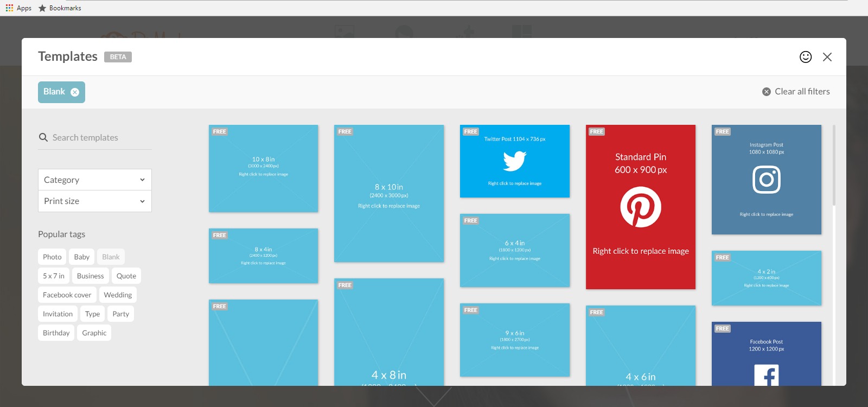The height and width of the screenshot is (407, 868).
Task: Click the smiley feedback icon
Action: [x=806, y=57]
